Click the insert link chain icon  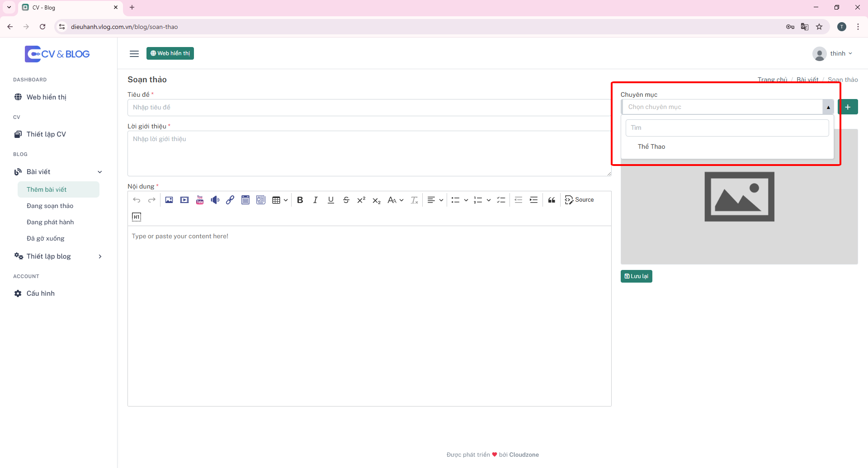pos(230,200)
